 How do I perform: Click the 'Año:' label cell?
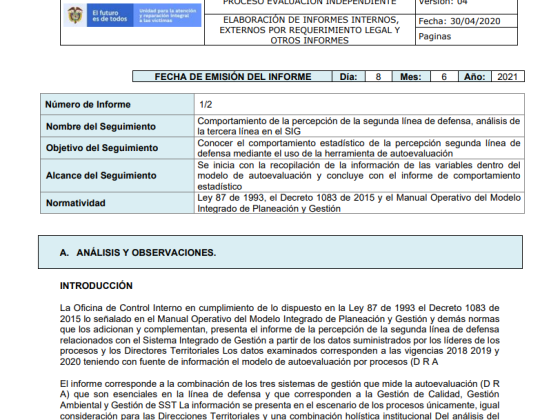point(475,77)
